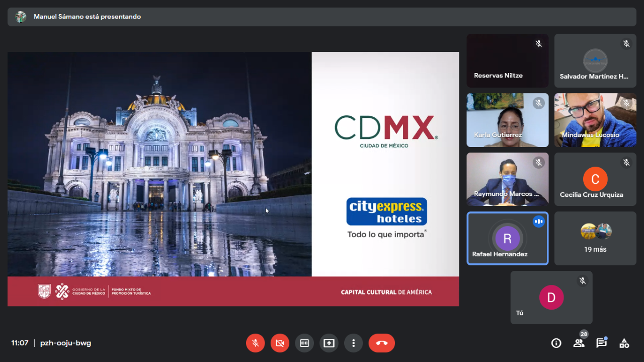
Task: Click the presenter avatar in banner
Action: pyautogui.click(x=21, y=17)
